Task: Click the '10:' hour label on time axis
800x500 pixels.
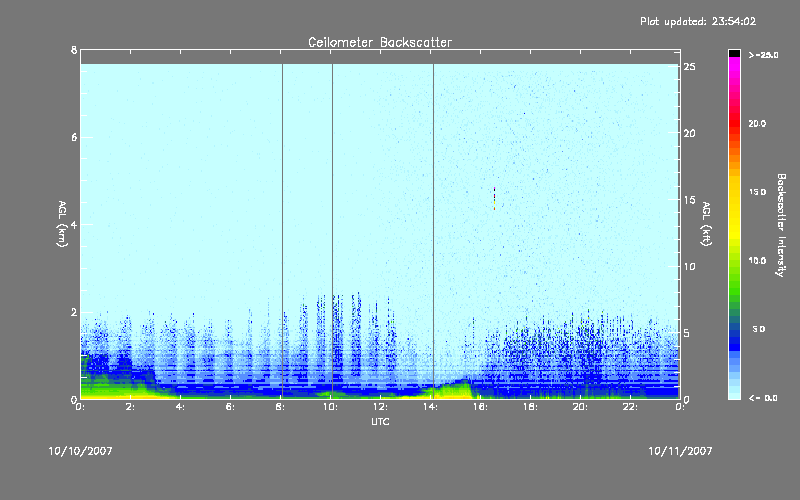Action: 330,407
